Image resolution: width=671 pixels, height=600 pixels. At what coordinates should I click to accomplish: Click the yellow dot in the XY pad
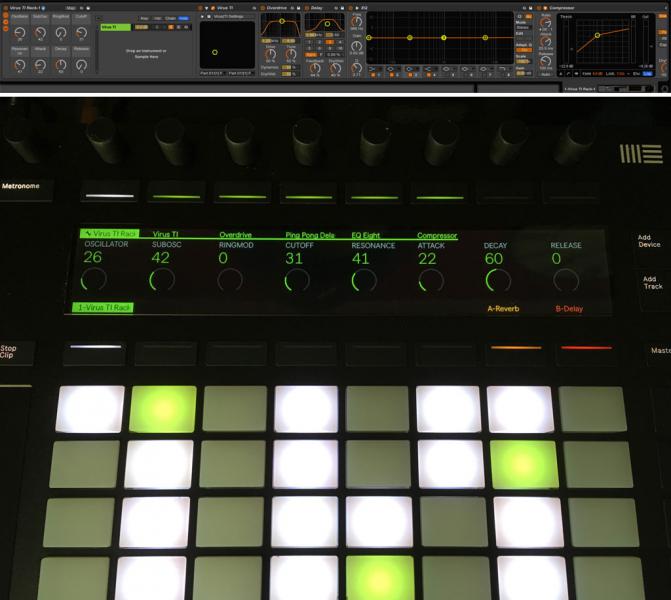215,52
